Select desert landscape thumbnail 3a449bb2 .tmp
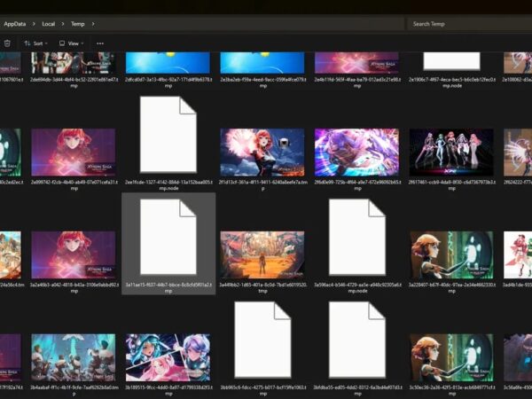This screenshot has width=532, height=399. point(262,254)
